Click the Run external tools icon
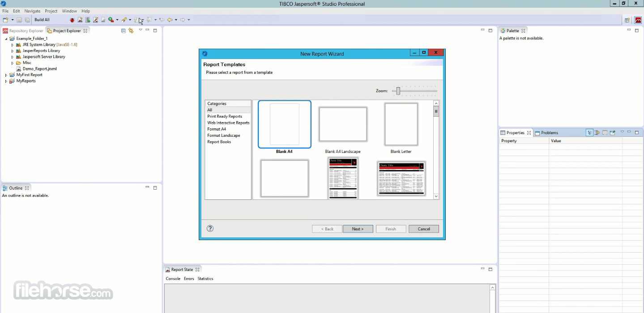 click(x=111, y=20)
